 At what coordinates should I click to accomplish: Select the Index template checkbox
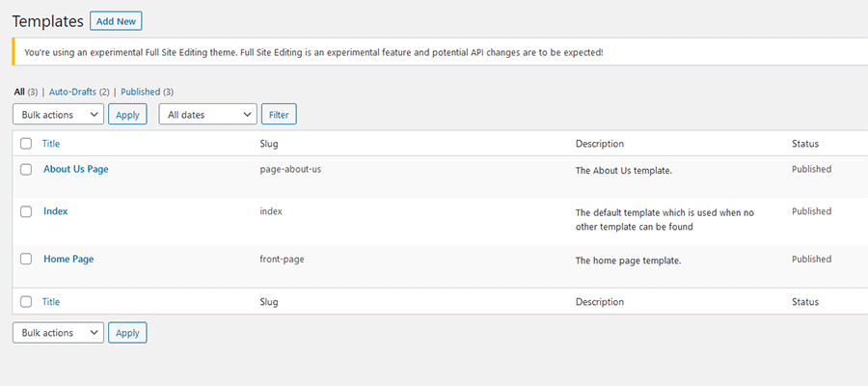click(x=26, y=211)
